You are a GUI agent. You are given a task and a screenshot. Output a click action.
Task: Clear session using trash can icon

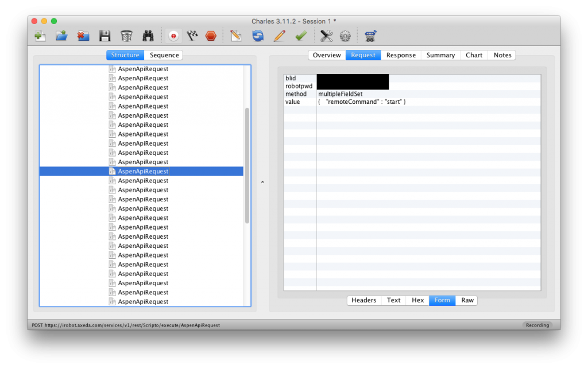point(126,36)
